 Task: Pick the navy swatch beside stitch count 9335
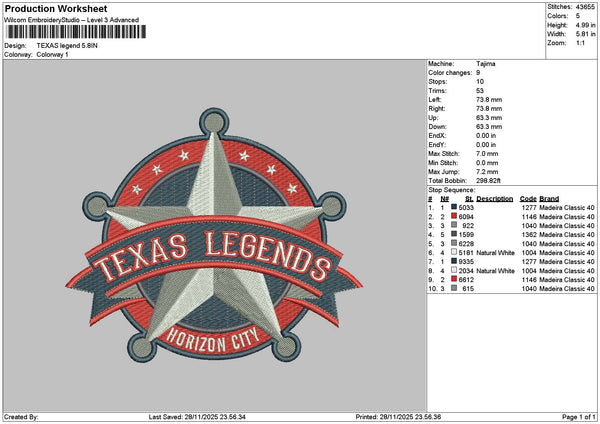tap(454, 261)
